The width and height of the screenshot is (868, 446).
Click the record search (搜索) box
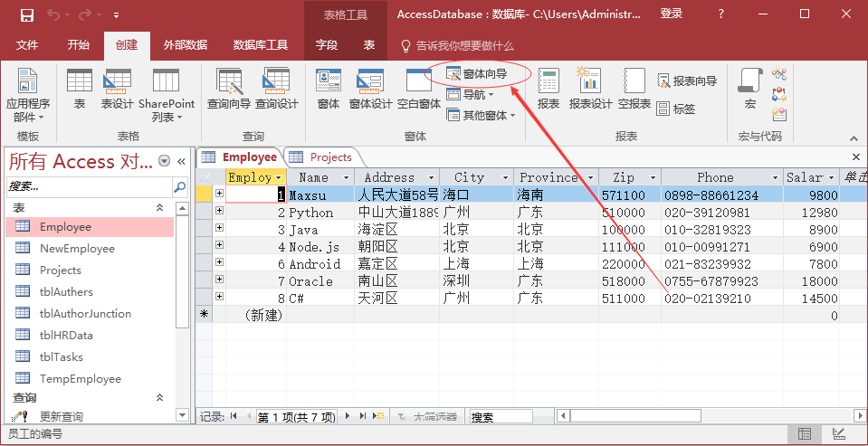point(501,417)
